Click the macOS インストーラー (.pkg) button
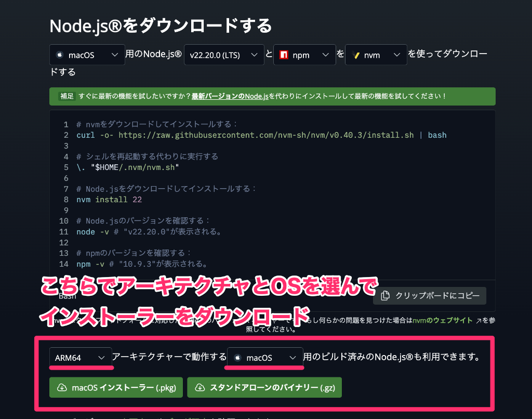The height and width of the screenshot is (419, 532). pyautogui.click(x=116, y=387)
